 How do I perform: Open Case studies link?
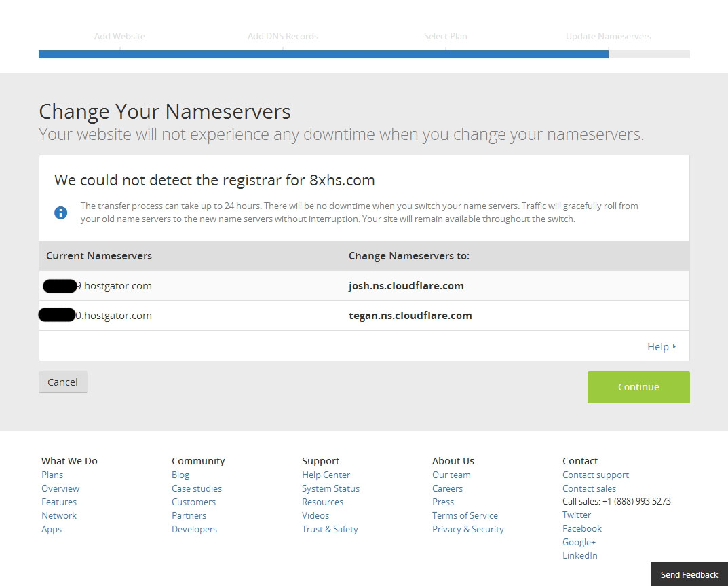pyautogui.click(x=197, y=488)
